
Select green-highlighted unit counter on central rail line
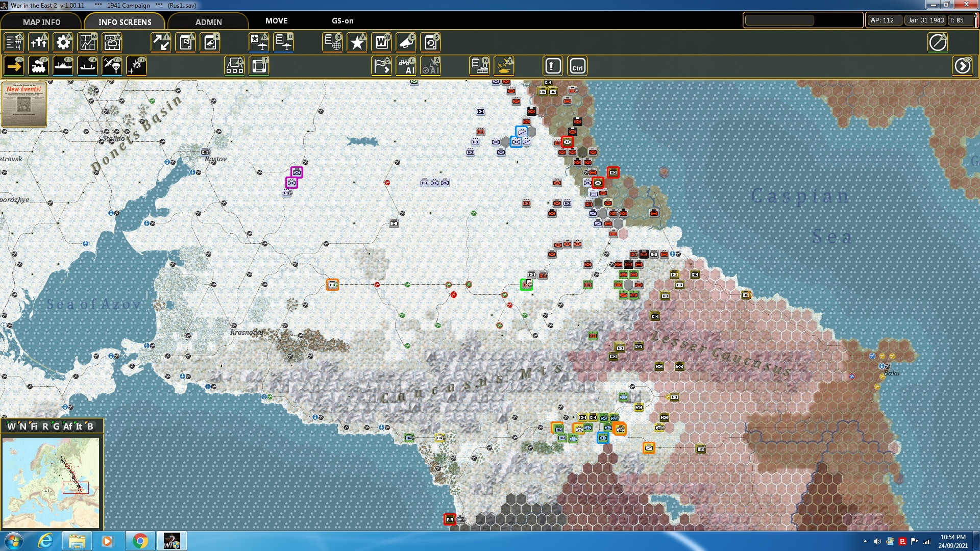(x=526, y=285)
